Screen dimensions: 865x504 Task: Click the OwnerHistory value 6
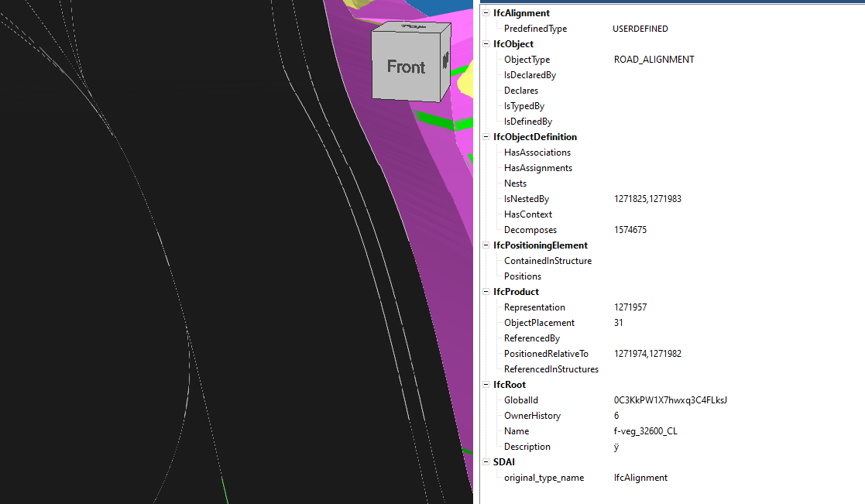pyautogui.click(x=616, y=415)
